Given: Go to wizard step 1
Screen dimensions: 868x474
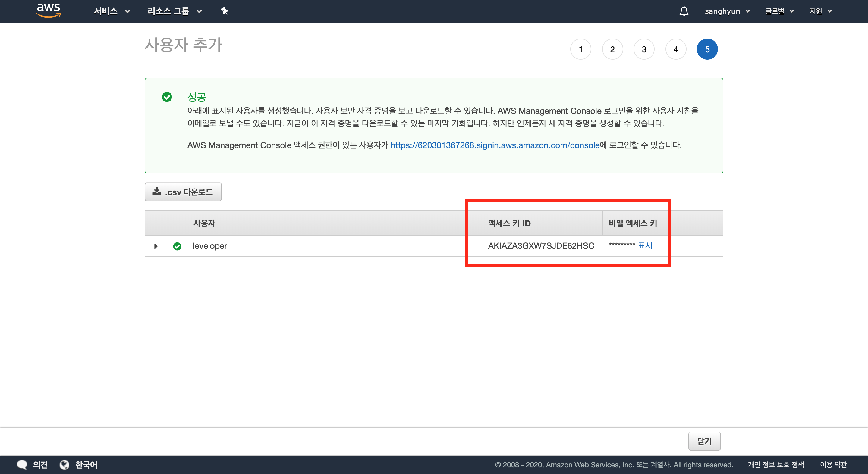Looking at the screenshot, I should 580,49.
